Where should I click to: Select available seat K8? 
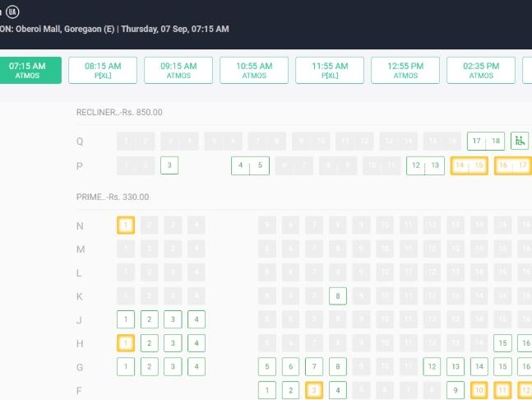(338, 295)
